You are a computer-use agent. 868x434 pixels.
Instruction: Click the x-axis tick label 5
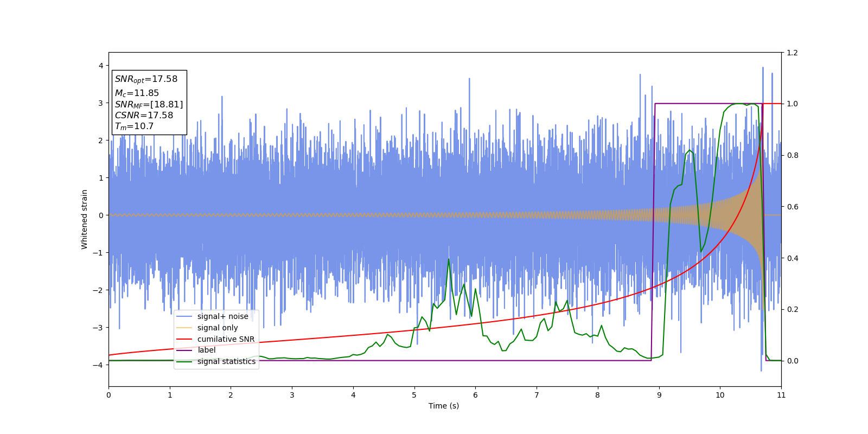(x=414, y=395)
